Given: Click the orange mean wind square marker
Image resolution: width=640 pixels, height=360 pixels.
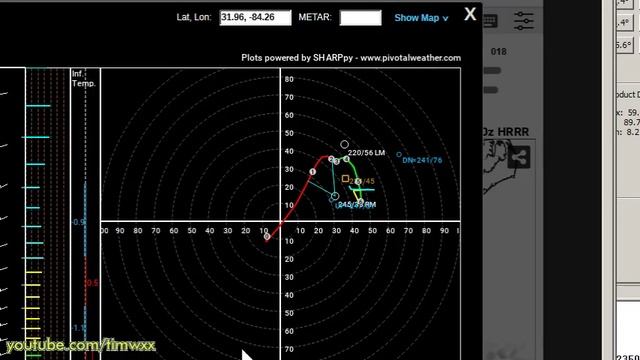Looking at the screenshot, I should pyautogui.click(x=345, y=179).
